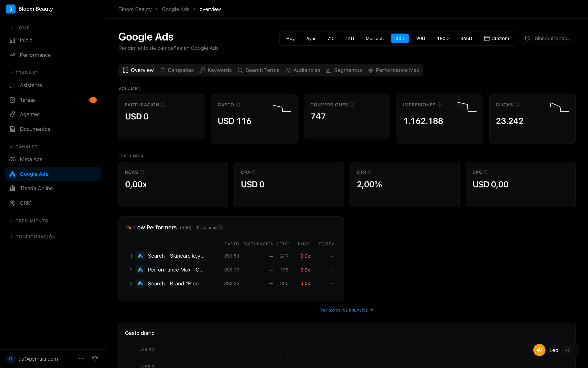Click the Impresiones info icon
588x368 pixels.
pos(440,105)
